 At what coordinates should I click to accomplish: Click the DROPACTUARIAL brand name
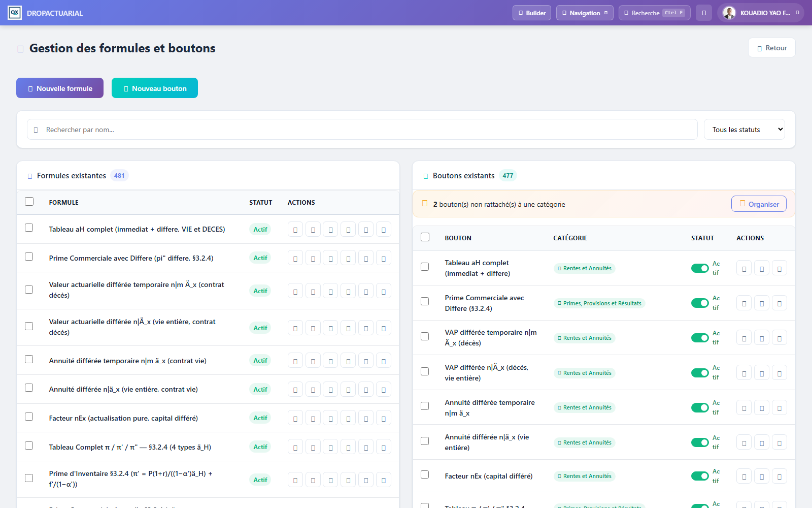coord(55,13)
